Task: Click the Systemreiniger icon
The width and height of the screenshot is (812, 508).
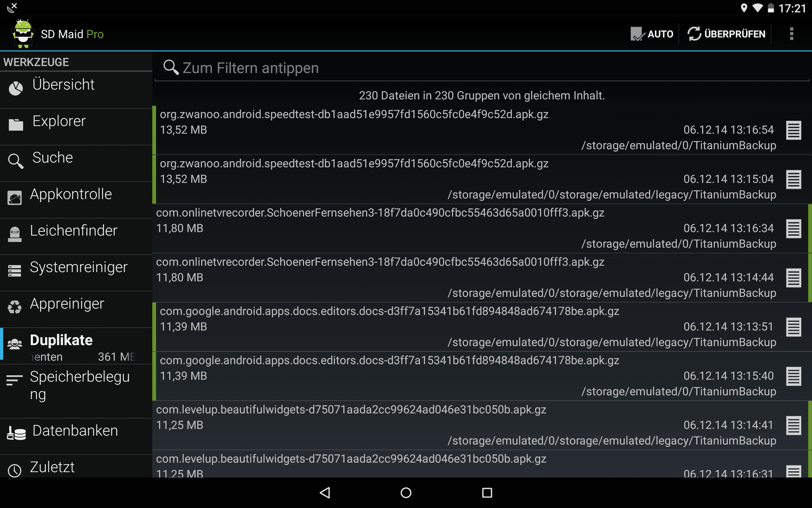Action: [15, 271]
